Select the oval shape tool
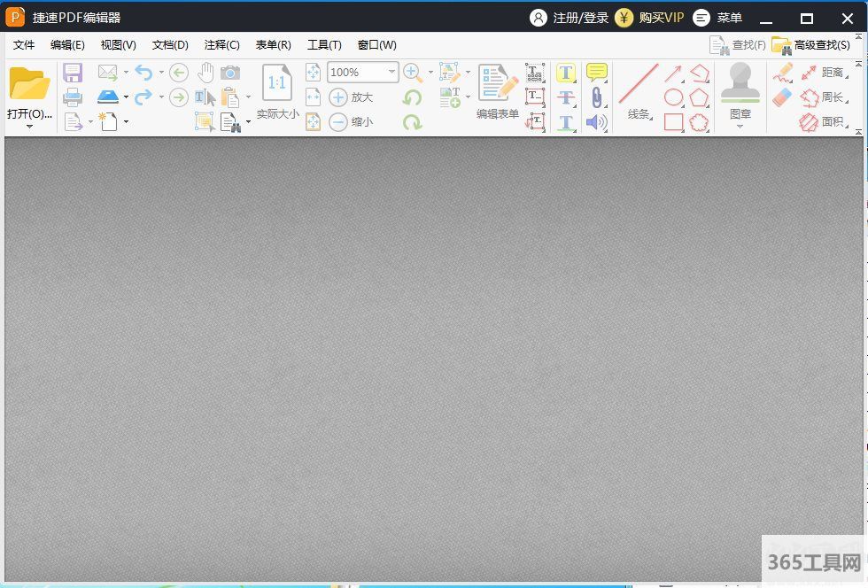Viewport: 868px width, 588px height. (x=674, y=97)
